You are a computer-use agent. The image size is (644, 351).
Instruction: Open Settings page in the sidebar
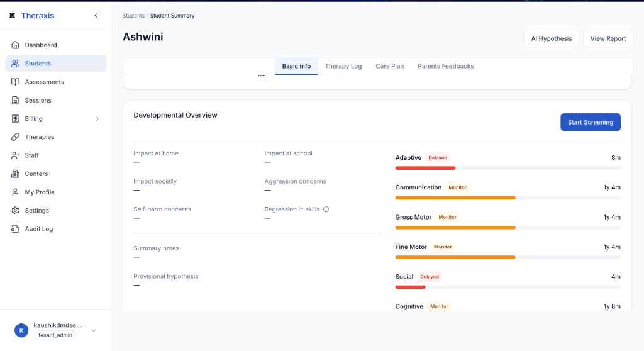click(x=56, y=211)
